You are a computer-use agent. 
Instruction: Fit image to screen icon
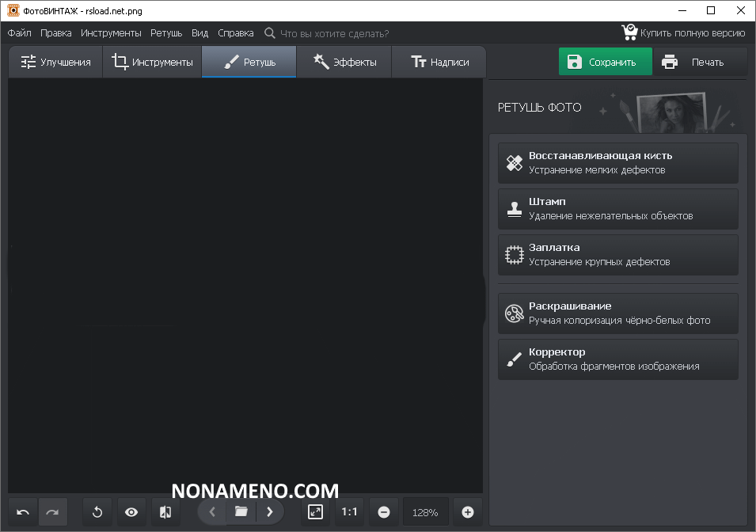pos(315,512)
